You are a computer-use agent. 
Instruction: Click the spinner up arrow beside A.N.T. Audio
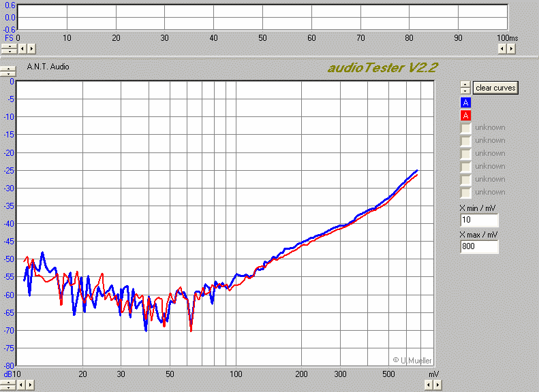point(8,69)
